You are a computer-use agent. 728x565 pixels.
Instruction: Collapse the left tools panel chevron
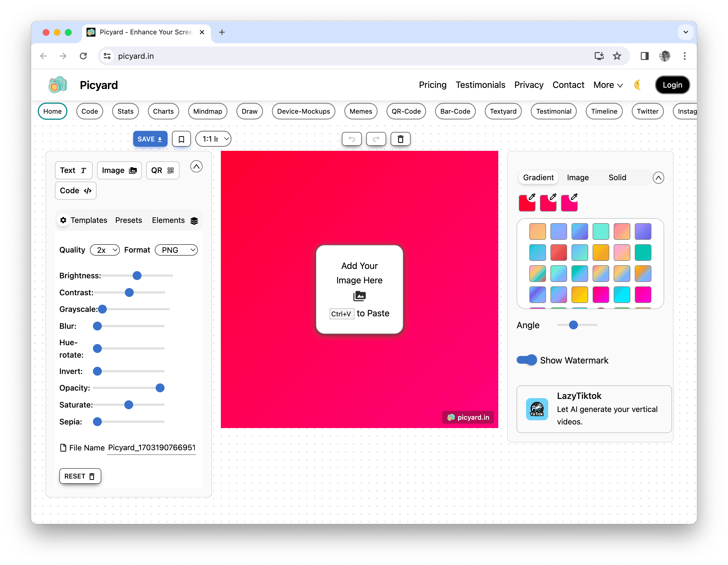tap(196, 167)
